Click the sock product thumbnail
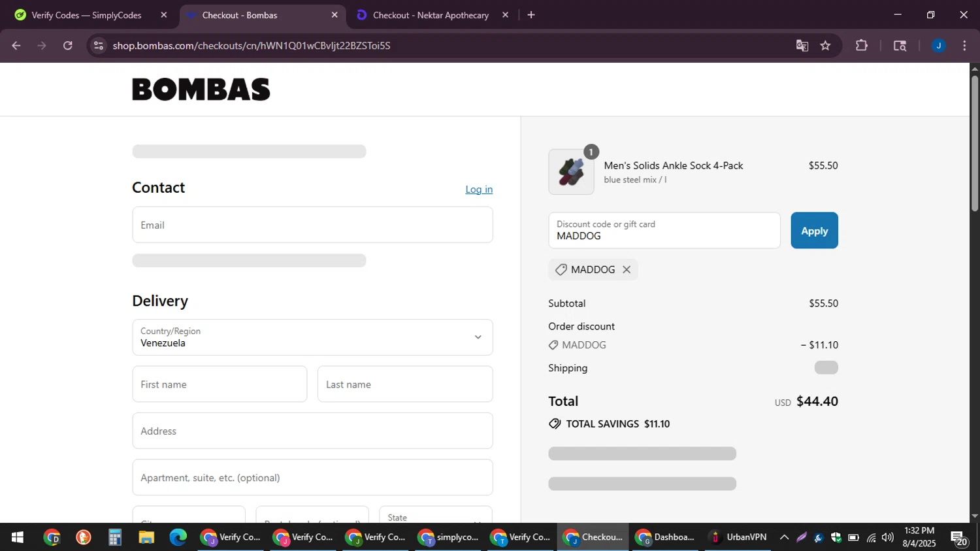The width and height of the screenshot is (980, 551). [x=572, y=172]
